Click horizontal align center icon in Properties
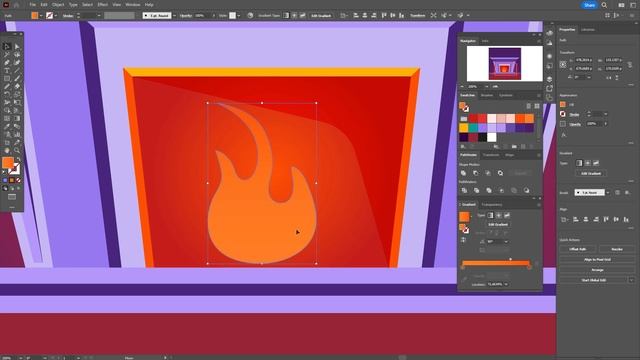 [586, 220]
